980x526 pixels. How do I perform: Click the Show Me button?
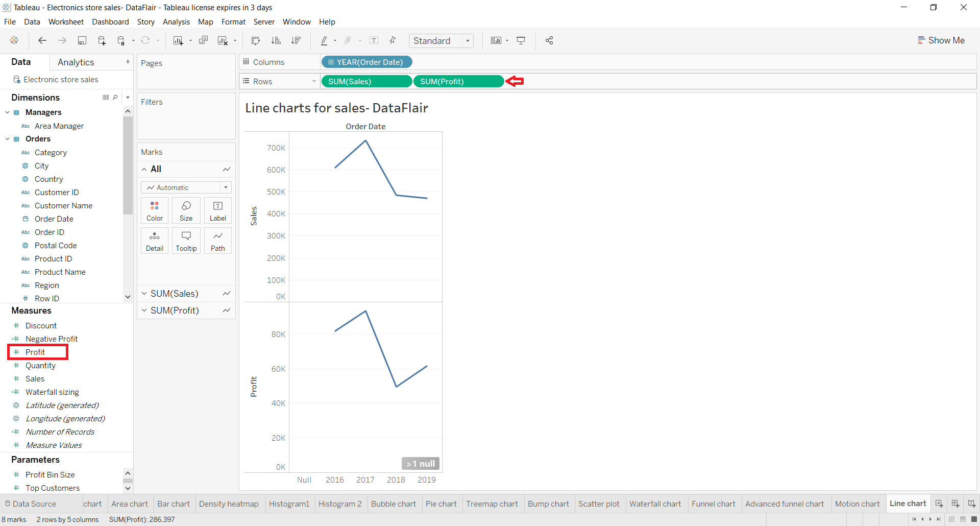click(x=941, y=40)
